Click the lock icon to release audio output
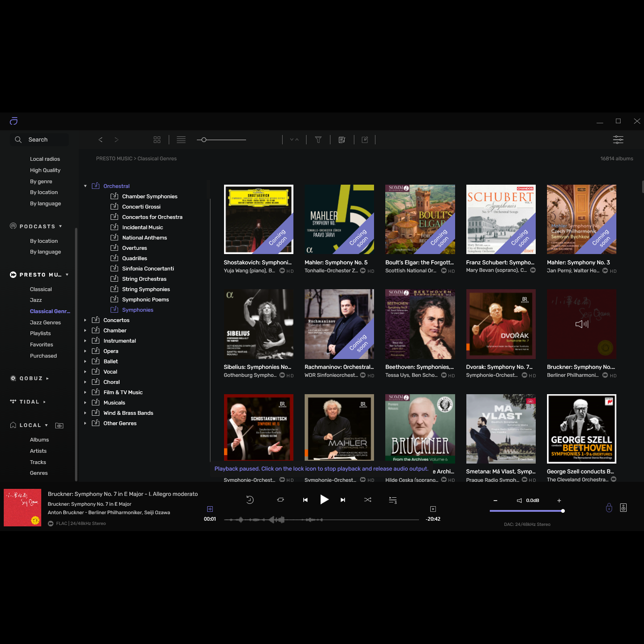Image resolution: width=644 pixels, height=644 pixels. click(x=609, y=508)
